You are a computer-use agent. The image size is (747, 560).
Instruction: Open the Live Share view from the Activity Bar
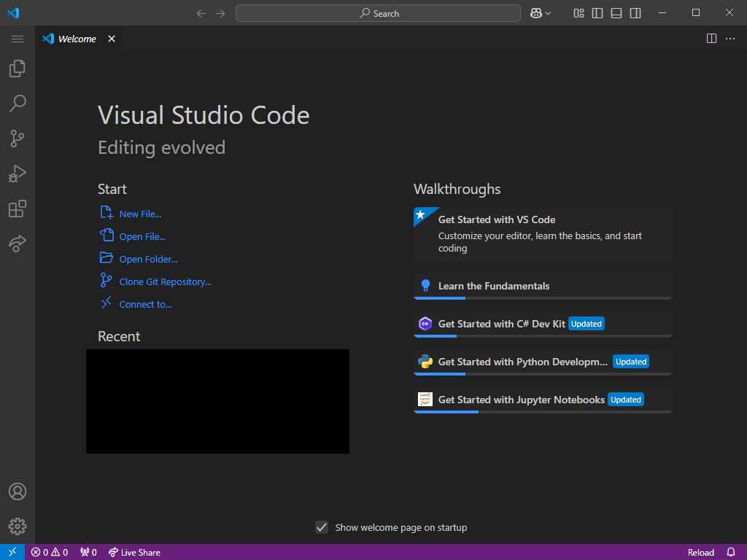(x=18, y=244)
